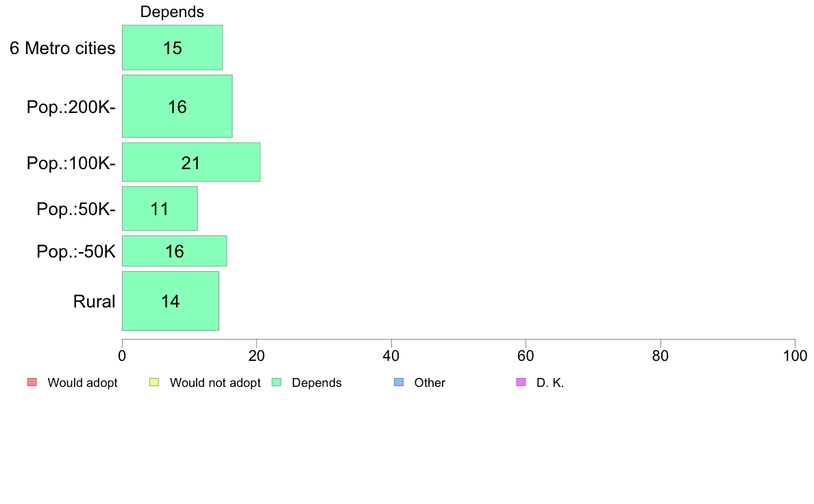Image resolution: width=814 pixels, height=504 pixels.
Task: Click the D. K. legend label
Action: [550, 383]
